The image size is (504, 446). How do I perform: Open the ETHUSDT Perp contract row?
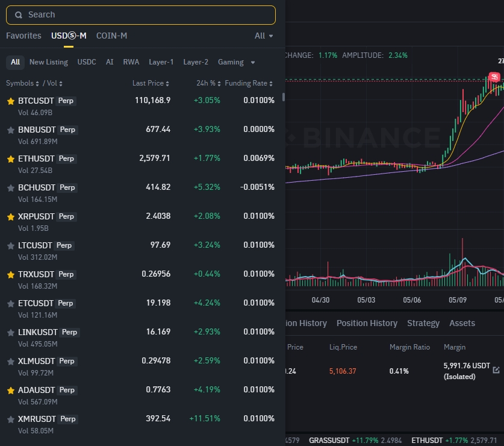(141, 164)
